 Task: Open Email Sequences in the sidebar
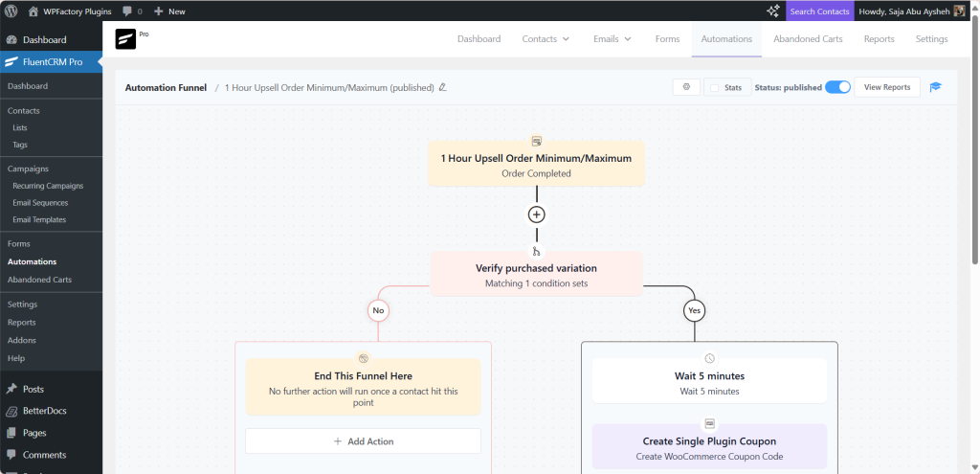(40, 203)
